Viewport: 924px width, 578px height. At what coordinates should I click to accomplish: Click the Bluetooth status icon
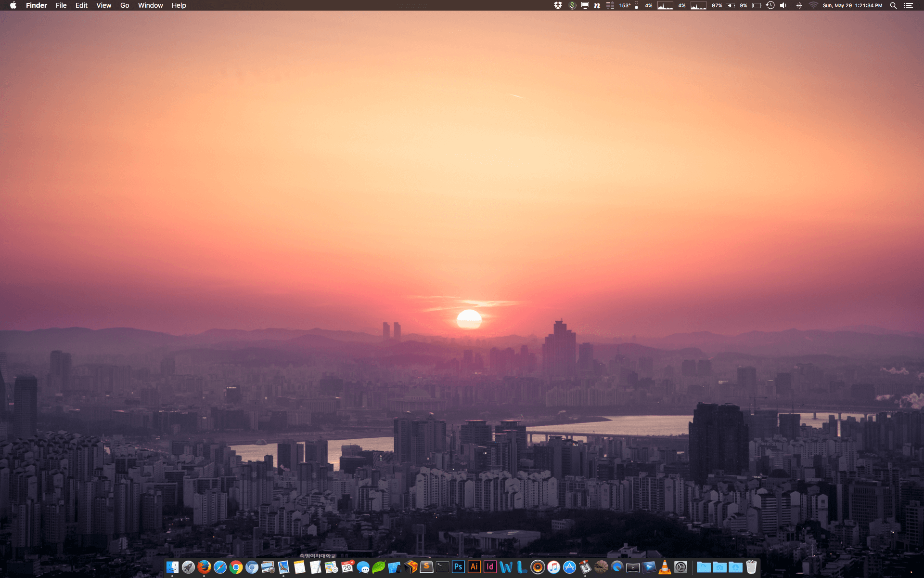point(799,5)
